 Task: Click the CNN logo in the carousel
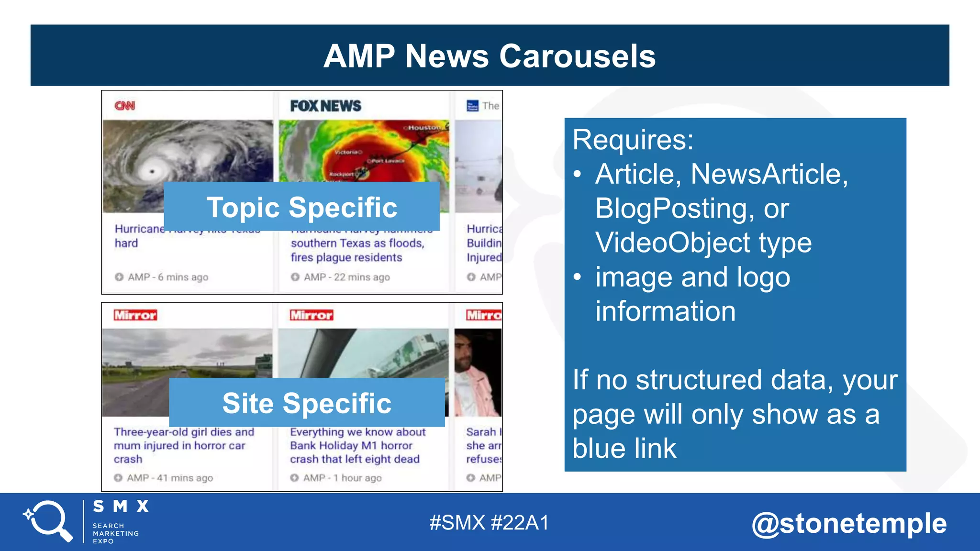(125, 106)
